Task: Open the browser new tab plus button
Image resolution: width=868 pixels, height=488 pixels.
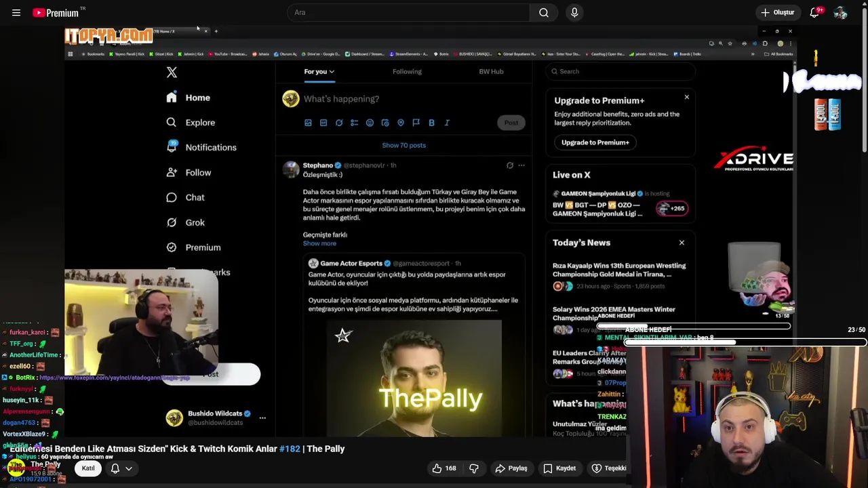Action: [x=216, y=31]
